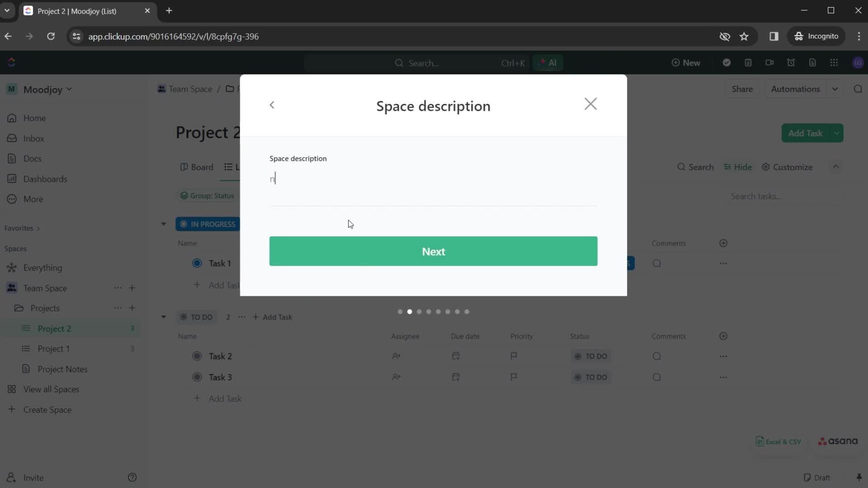This screenshot has height=488, width=868.
Task: Toggle Task 1 completion radio button
Action: tap(197, 263)
